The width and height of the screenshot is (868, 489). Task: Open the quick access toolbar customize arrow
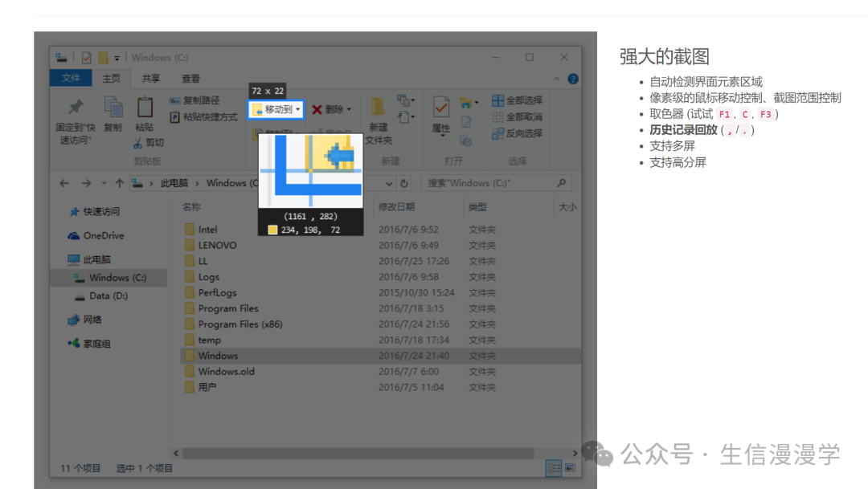(117, 58)
